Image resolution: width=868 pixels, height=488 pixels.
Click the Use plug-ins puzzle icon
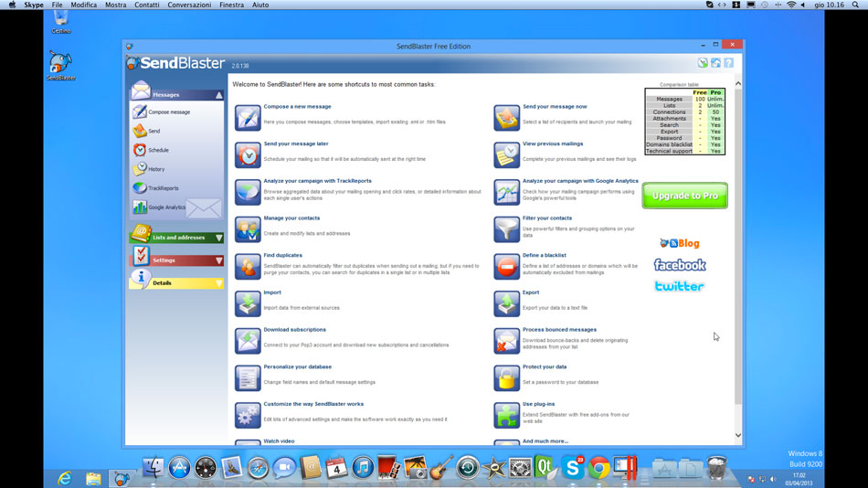coord(506,414)
